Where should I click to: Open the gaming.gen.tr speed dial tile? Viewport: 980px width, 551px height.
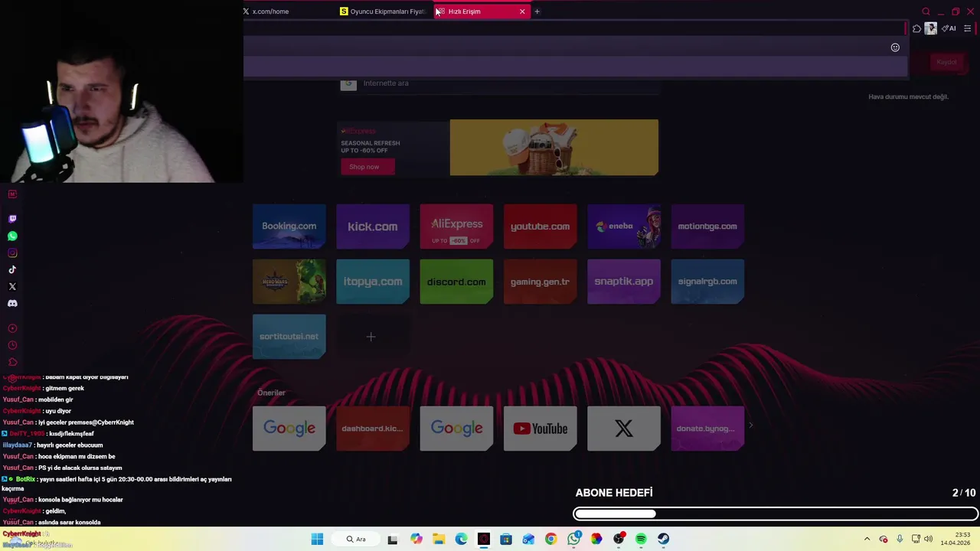pyautogui.click(x=541, y=282)
